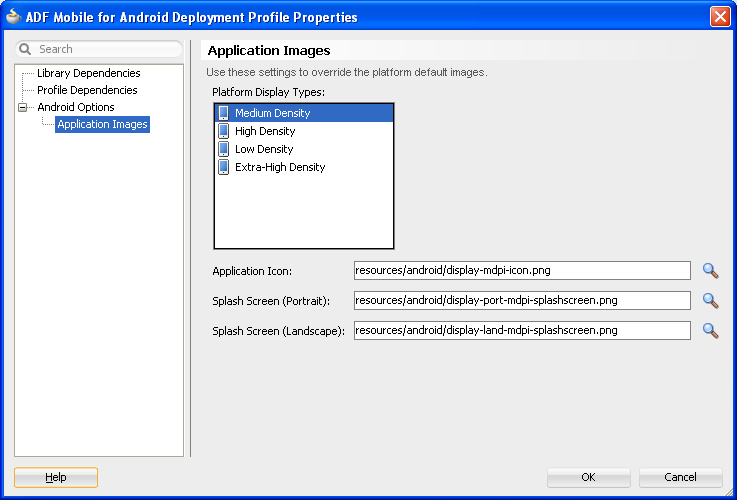Click the Splash Screen (Landscape) path field
Image resolution: width=737 pixels, height=500 pixels.
pos(522,330)
